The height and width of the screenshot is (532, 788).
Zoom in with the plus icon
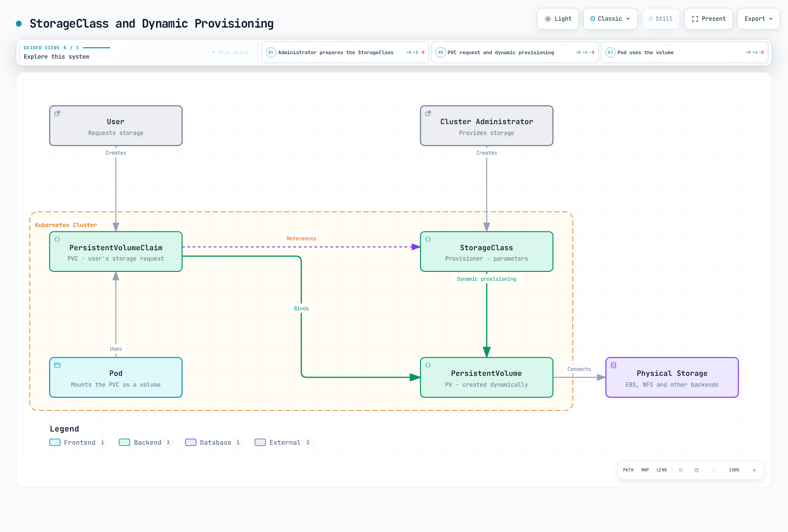coord(754,470)
